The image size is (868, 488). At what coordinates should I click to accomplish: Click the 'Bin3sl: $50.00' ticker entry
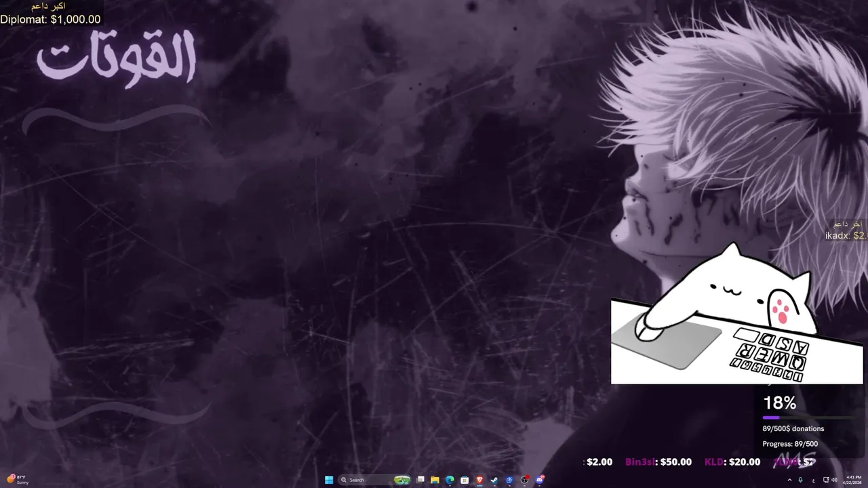tap(658, 462)
